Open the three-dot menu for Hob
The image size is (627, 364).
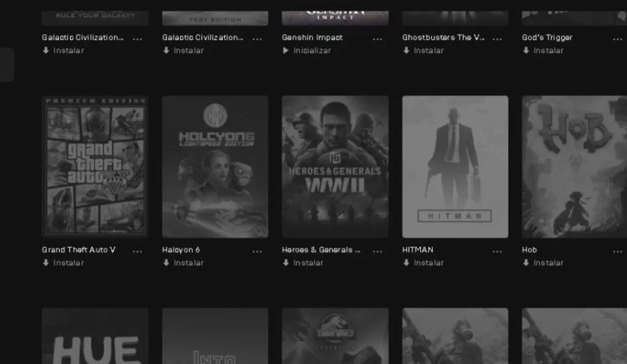coord(617,252)
